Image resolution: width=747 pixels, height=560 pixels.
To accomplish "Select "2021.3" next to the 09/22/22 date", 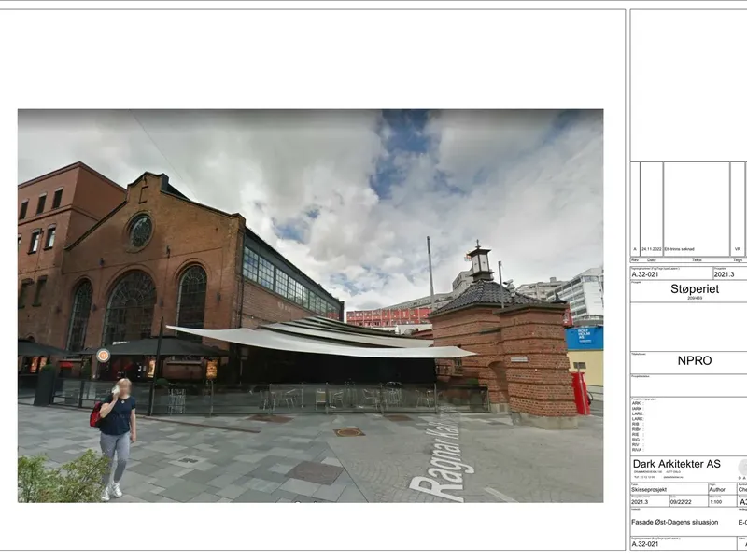I will (640, 502).
